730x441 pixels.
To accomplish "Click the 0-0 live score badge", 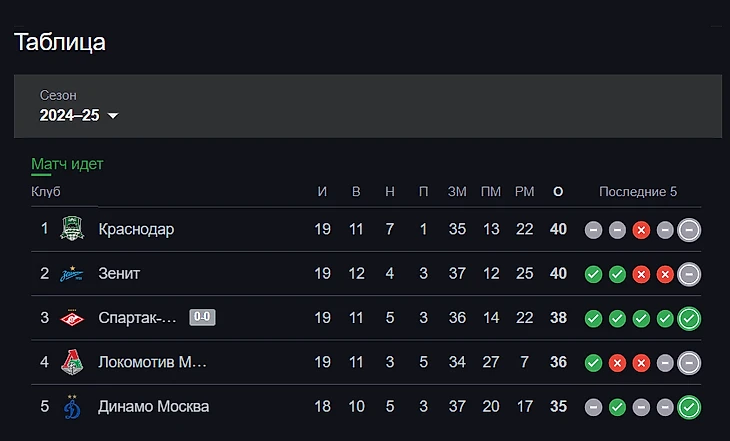I will coord(202,318).
